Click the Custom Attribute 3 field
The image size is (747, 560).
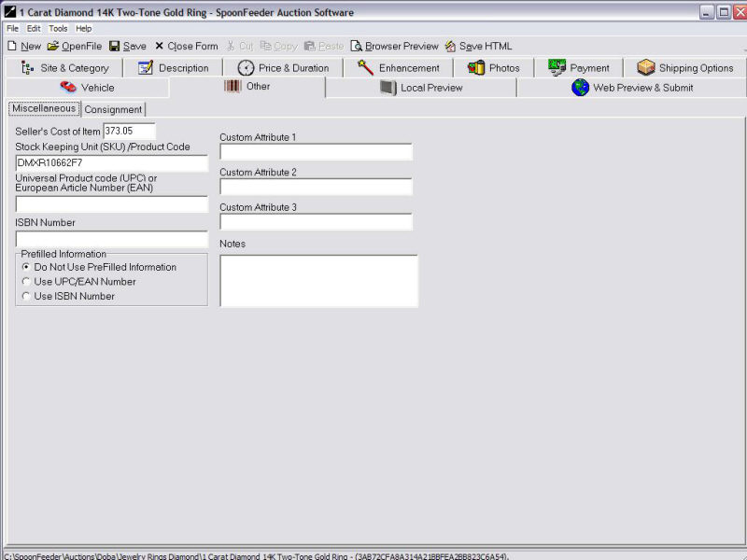pos(316,222)
